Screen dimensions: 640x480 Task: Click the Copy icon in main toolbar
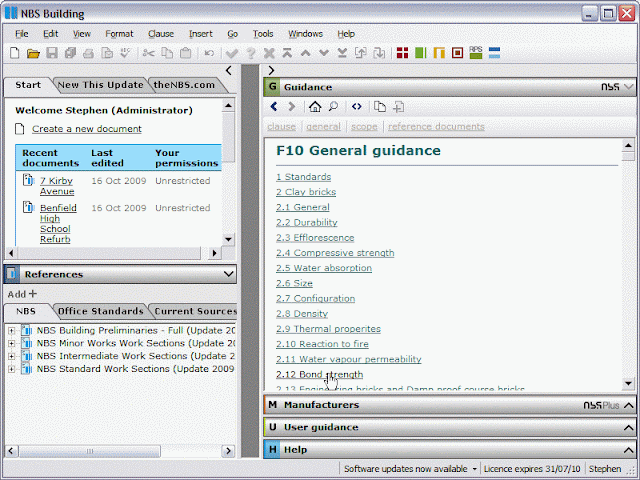[x=167, y=53]
